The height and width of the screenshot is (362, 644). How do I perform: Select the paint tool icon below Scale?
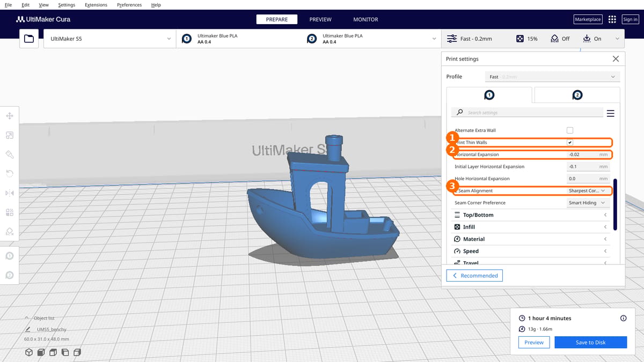10,154
